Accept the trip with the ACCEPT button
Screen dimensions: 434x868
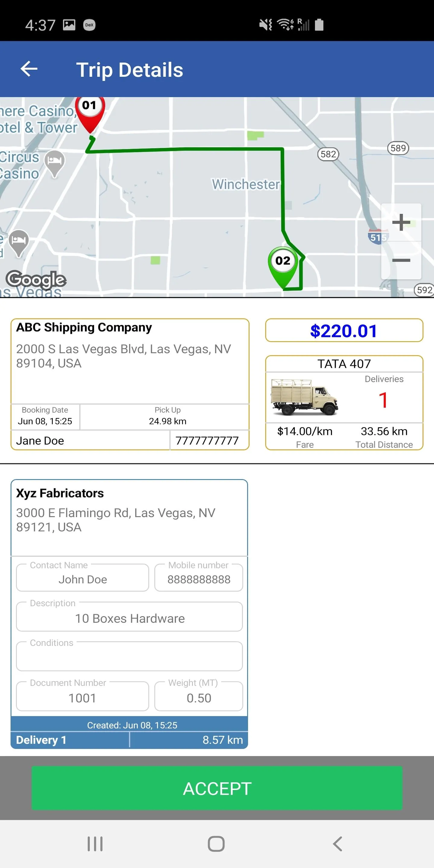click(217, 788)
